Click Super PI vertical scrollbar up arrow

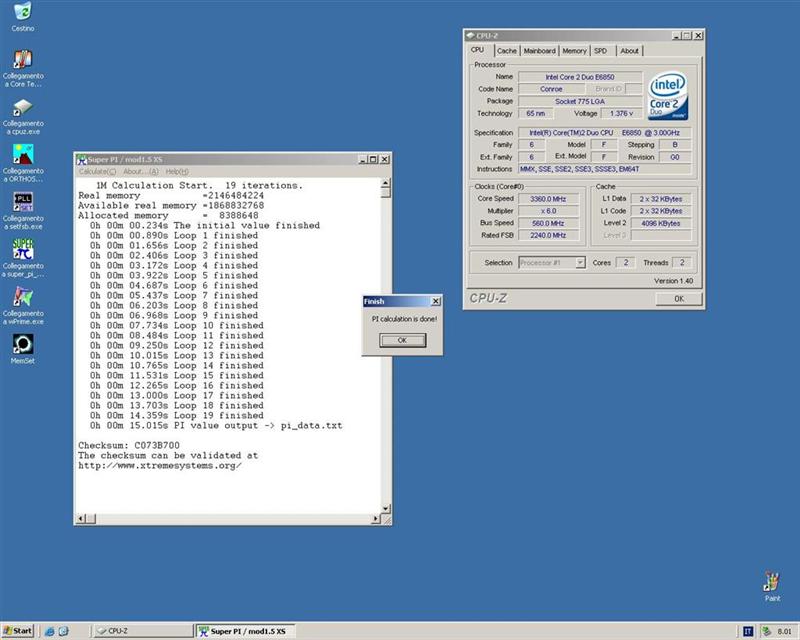pyautogui.click(x=386, y=183)
